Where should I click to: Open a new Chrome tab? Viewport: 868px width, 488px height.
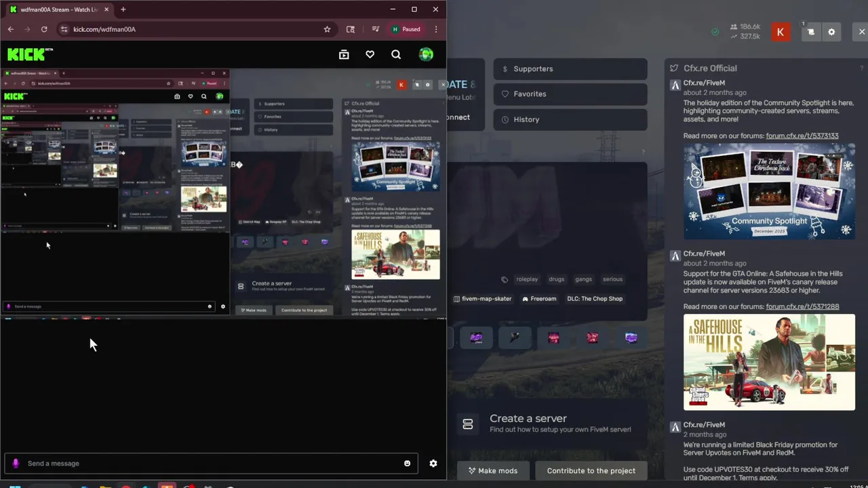123,9
